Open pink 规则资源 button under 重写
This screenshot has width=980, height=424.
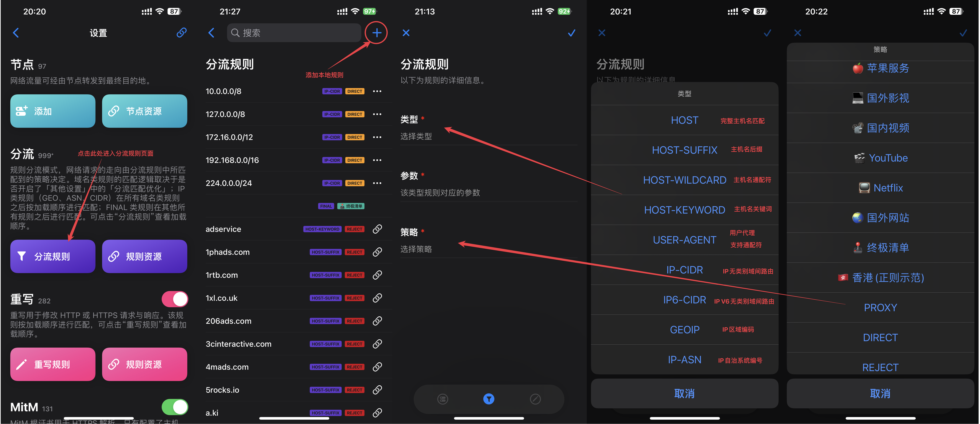pyautogui.click(x=145, y=364)
